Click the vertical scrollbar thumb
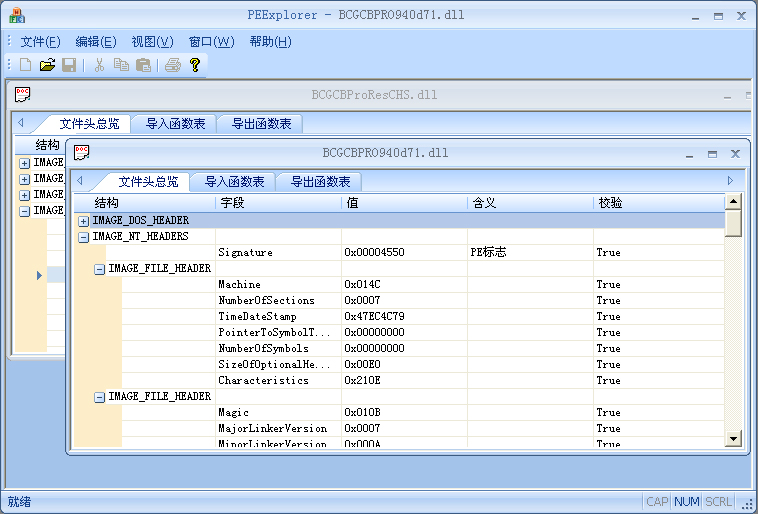 tap(733, 223)
